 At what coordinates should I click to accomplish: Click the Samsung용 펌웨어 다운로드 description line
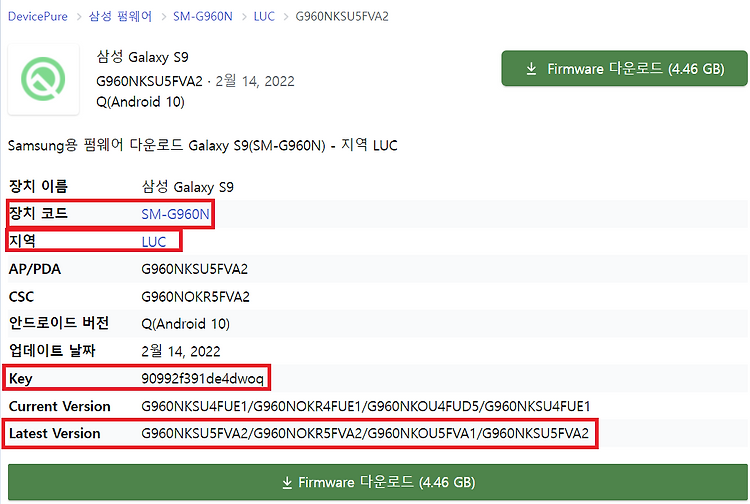(203, 145)
